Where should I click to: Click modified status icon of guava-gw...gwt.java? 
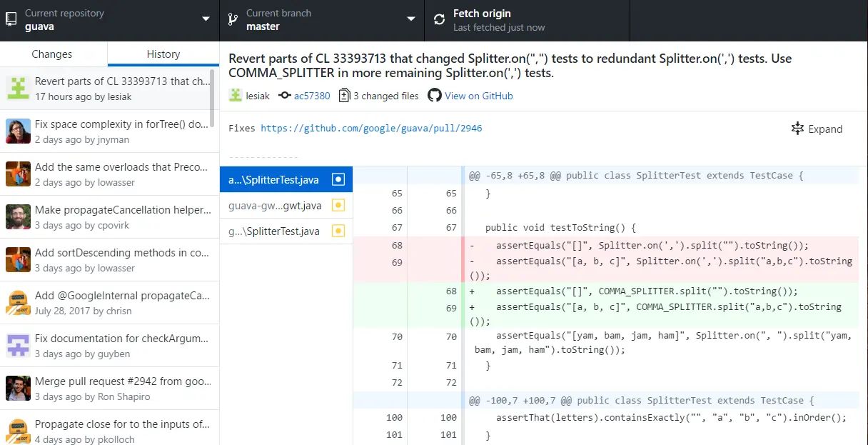[338, 206]
